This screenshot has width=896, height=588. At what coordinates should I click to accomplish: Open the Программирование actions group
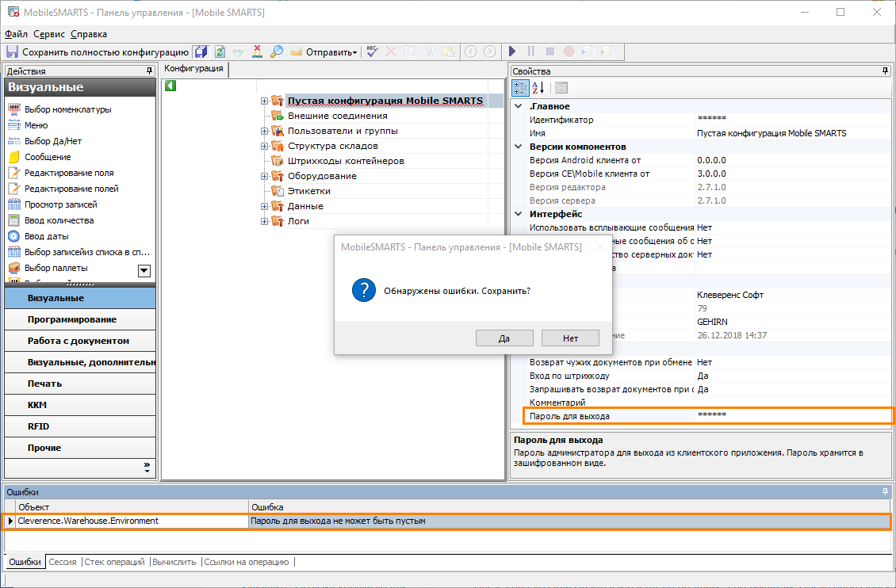(80, 319)
